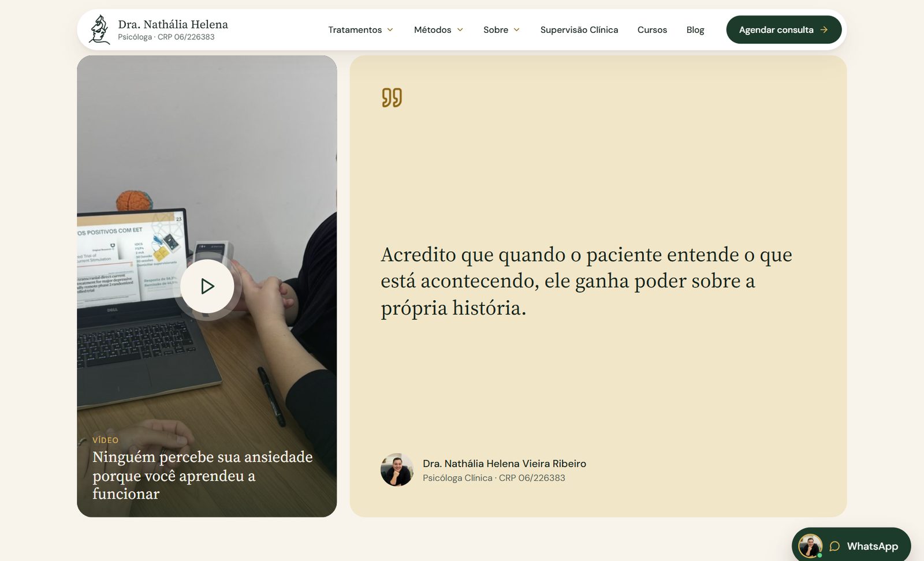Image resolution: width=924 pixels, height=561 pixels.
Task: Click 'Psicóloga Clínica · CRP 06/226383' text
Action: pos(494,478)
